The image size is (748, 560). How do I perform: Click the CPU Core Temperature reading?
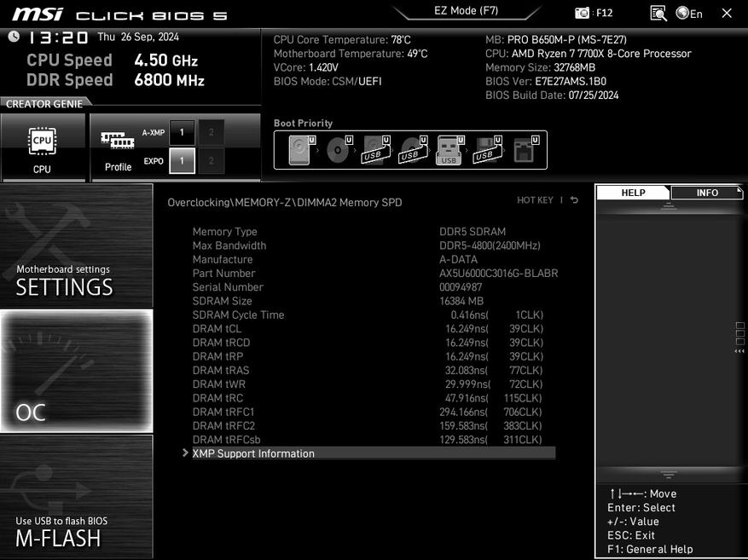pos(341,39)
